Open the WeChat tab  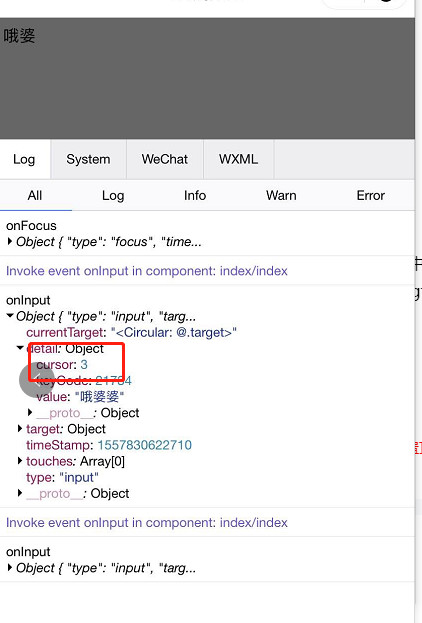click(x=165, y=159)
